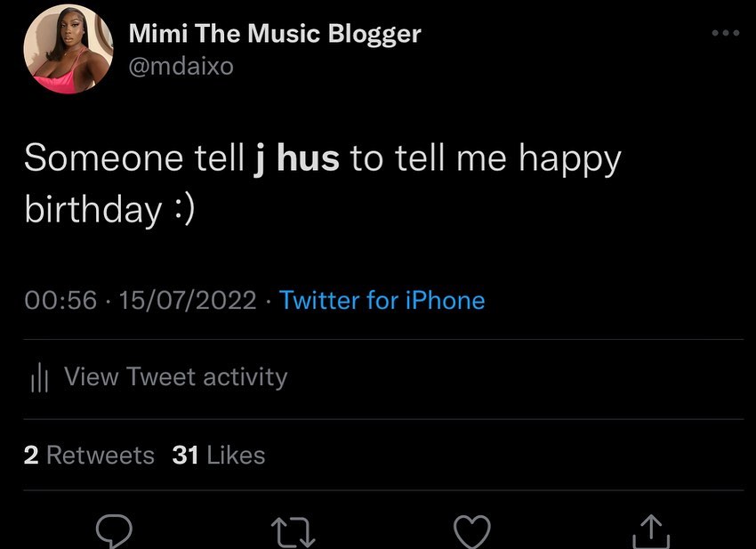Click the @mdaixo handle
756x549 pixels.
click(181, 66)
